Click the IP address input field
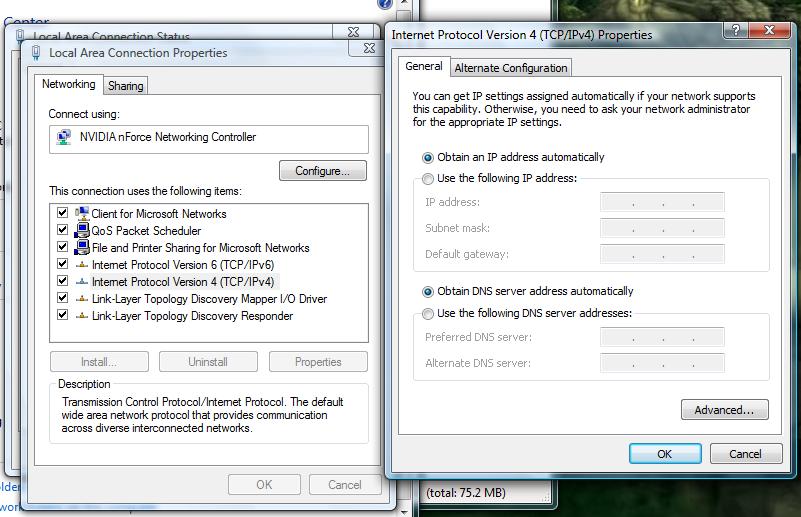This screenshot has height=517, width=801. (x=662, y=202)
